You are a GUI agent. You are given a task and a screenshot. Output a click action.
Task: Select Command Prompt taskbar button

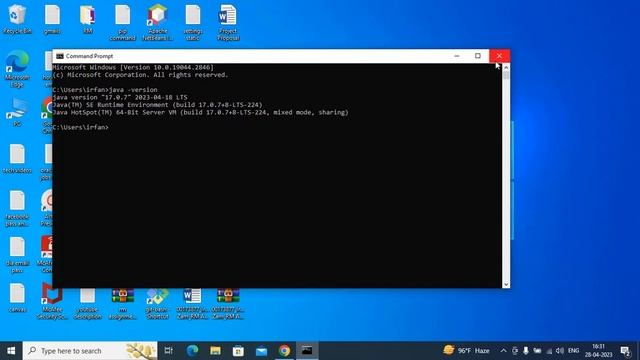click(x=307, y=351)
